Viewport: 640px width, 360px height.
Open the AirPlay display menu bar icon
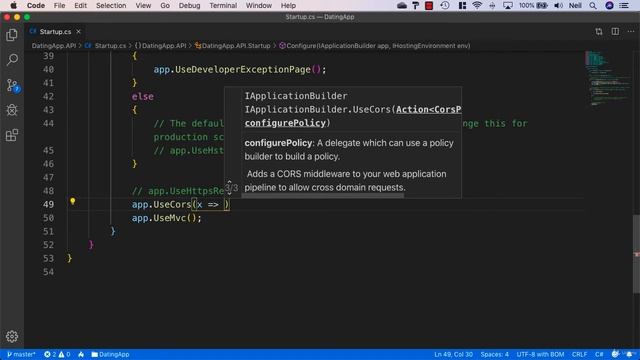coord(508,5)
